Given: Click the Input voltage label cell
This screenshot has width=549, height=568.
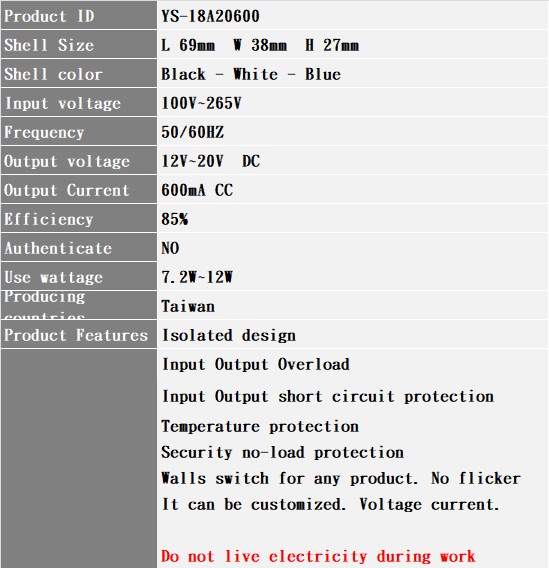Looking at the screenshot, I should [79, 103].
